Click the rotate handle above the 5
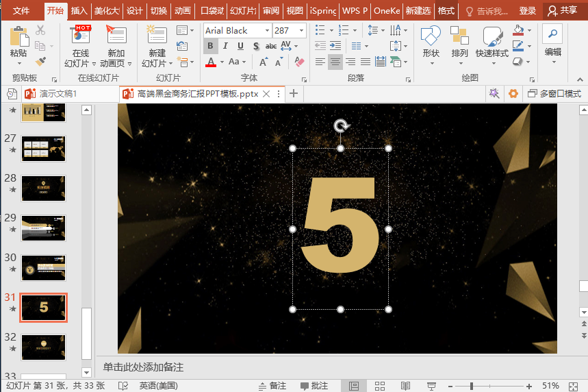This screenshot has width=588, height=392. click(341, 126)
